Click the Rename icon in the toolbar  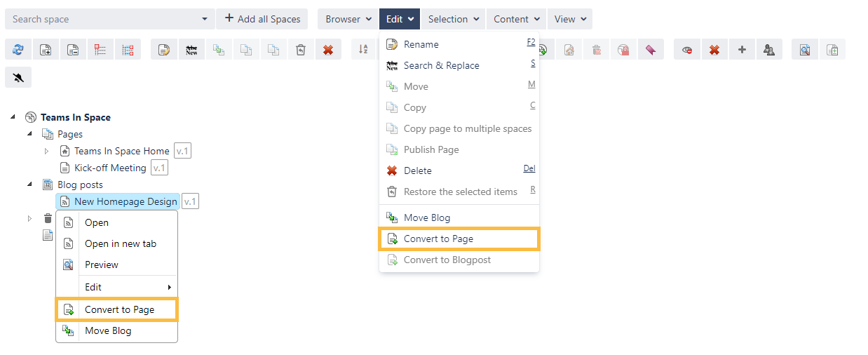pos(163,50)
